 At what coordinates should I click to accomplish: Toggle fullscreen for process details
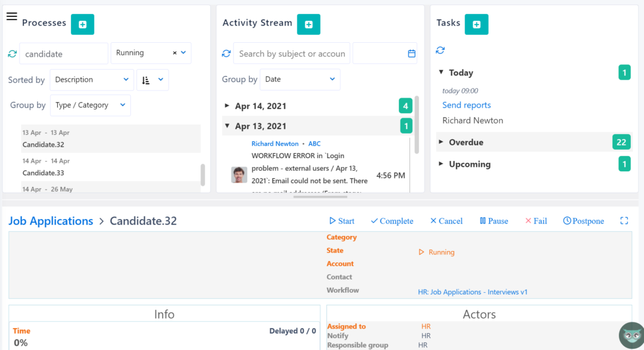click(x=624, y=221)
